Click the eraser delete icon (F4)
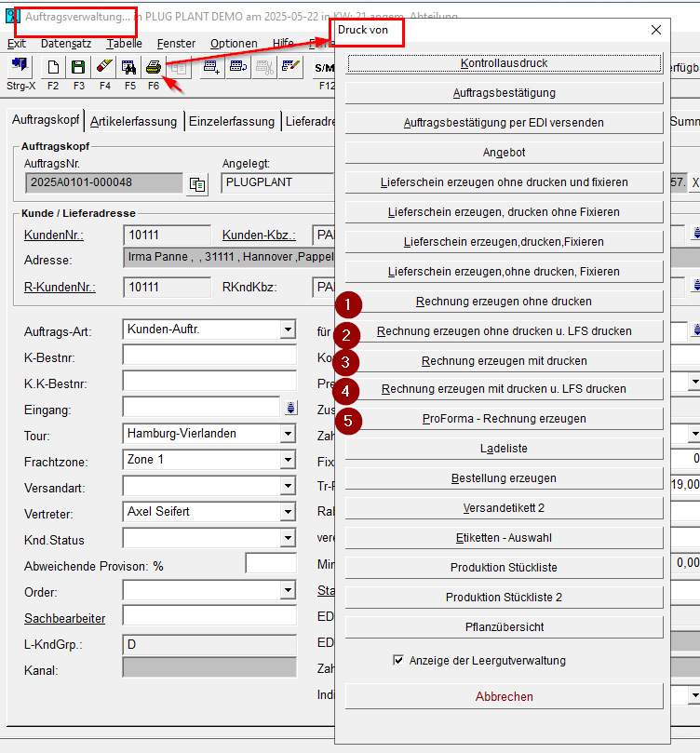This screenshot has width=700, height=753. pos(104,67)
